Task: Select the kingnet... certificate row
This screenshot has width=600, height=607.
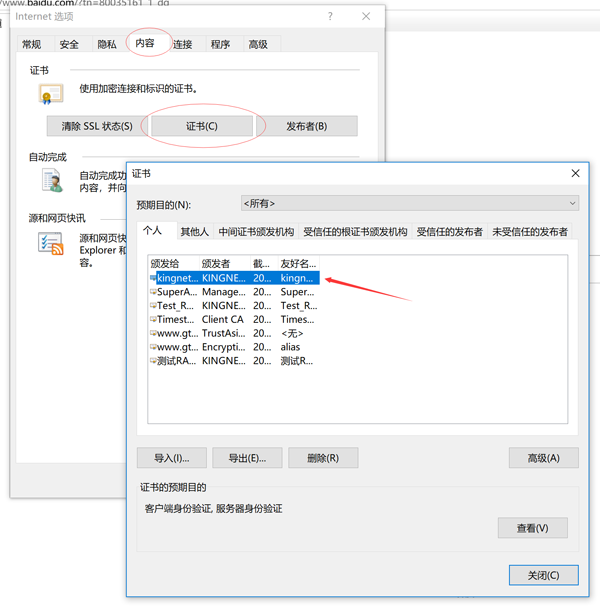Action: [235, 278]
